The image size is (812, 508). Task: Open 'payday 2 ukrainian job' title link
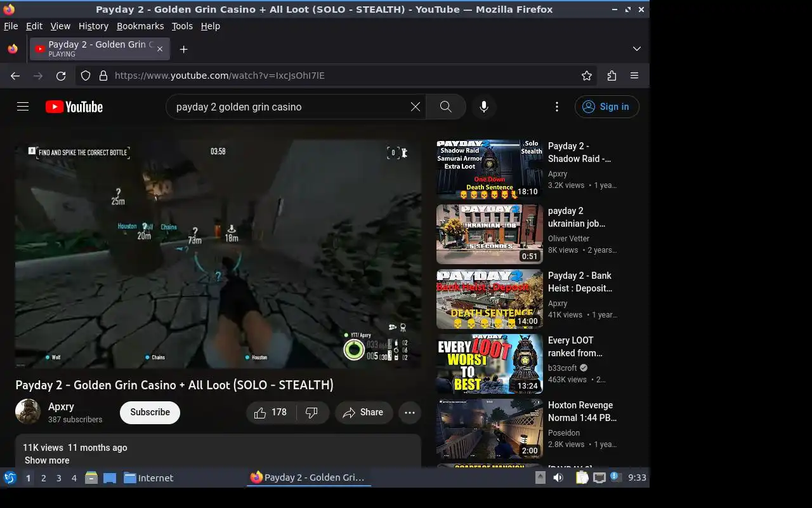pyautogui.click(x=577, y=217)
